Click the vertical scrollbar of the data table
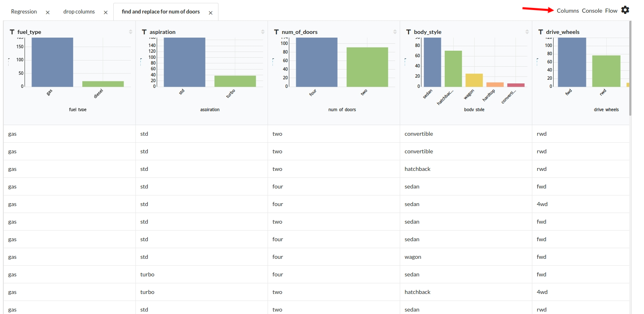 click(x=630, y=68)
